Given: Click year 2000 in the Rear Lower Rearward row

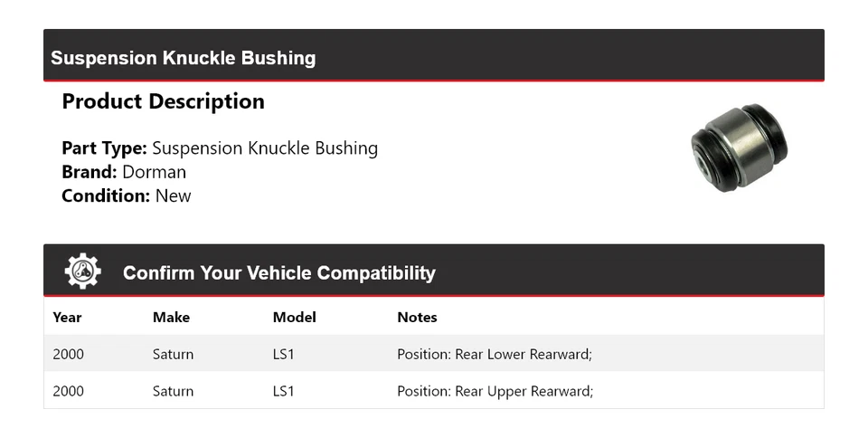Looking at the screenshot, I should click(x=69, y=354).
